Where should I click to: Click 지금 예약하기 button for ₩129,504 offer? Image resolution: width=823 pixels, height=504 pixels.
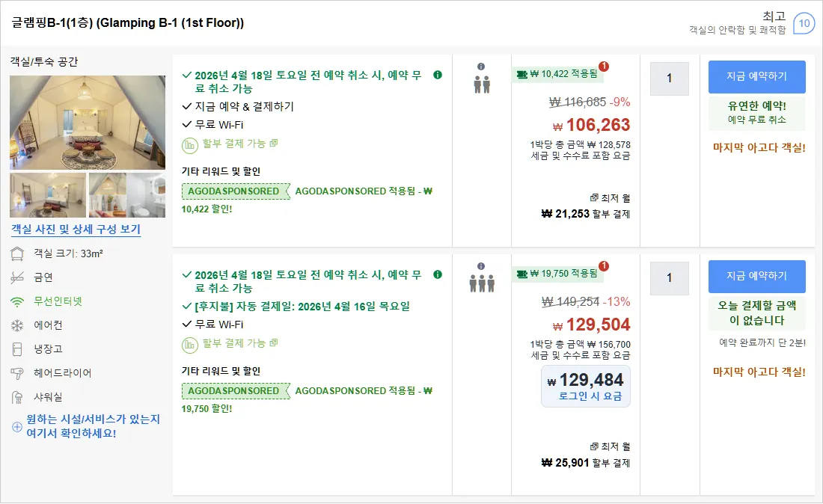(x=757, y=277)
